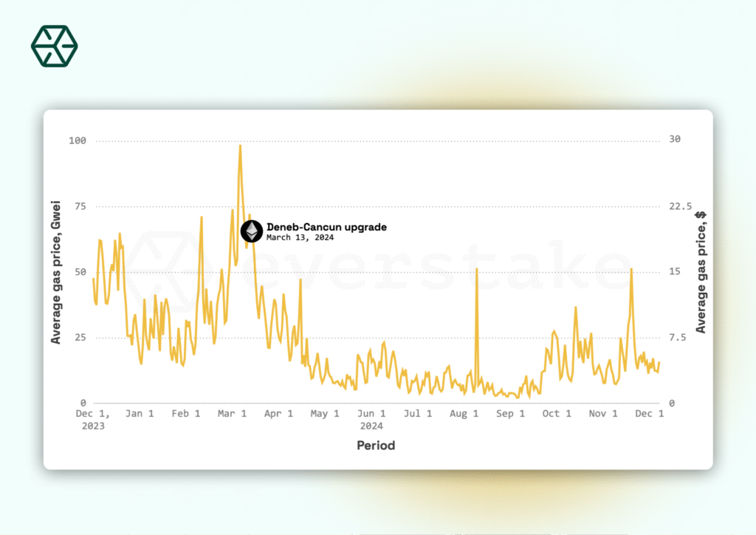The width and height of the screenshot is (756, 535).
Task: Click the 'Jul 1' x-axis label
Action: (418, 413)
